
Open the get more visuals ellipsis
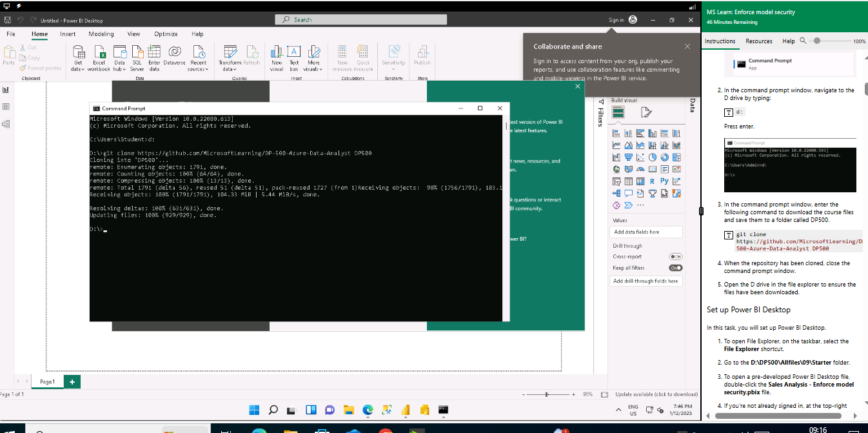point(640,205)
